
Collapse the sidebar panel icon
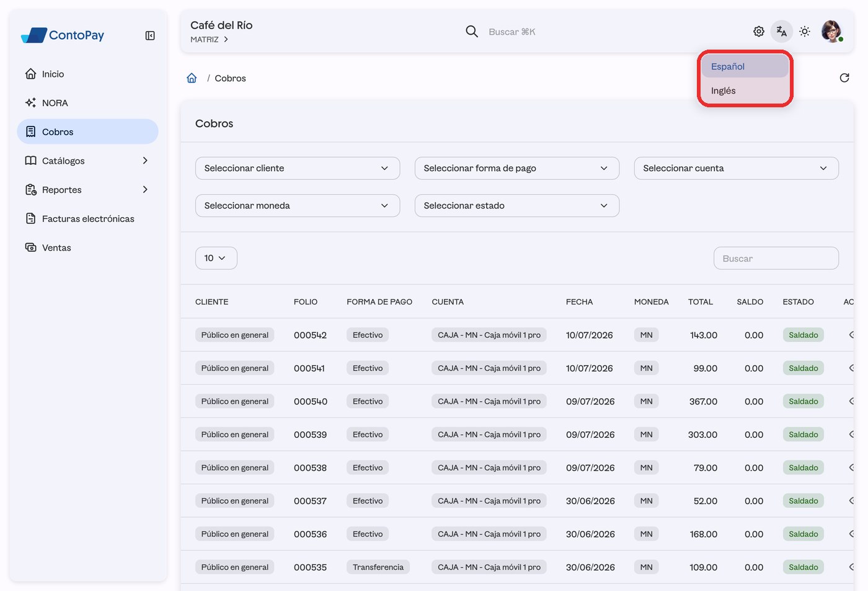coord(150,35)
